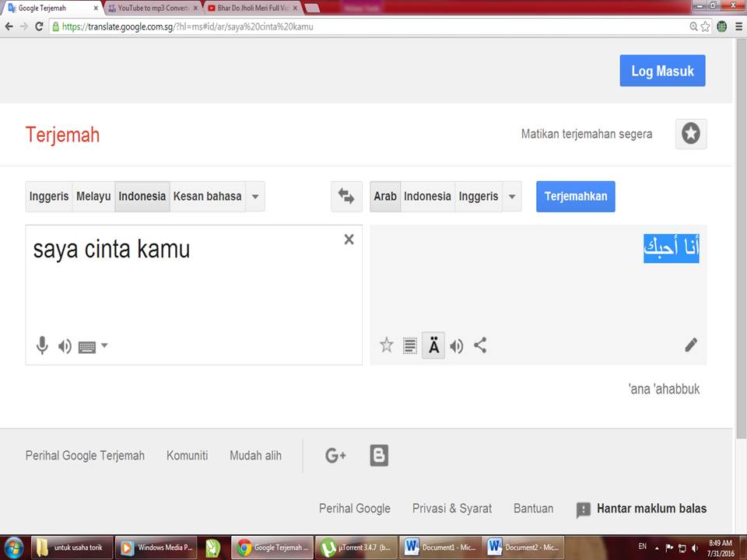Choose Kesan bahasa detect language option

(x=207, y=196)
